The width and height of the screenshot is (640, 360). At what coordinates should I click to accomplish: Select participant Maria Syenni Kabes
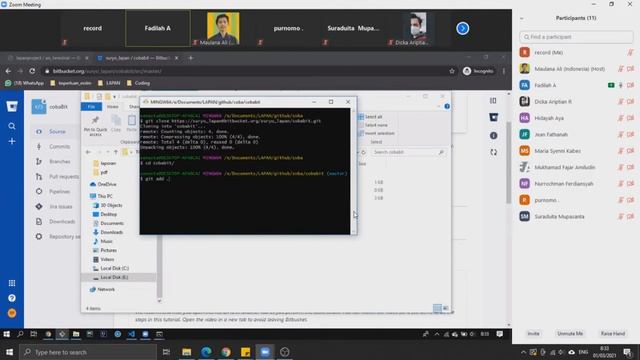coord(576,151)
